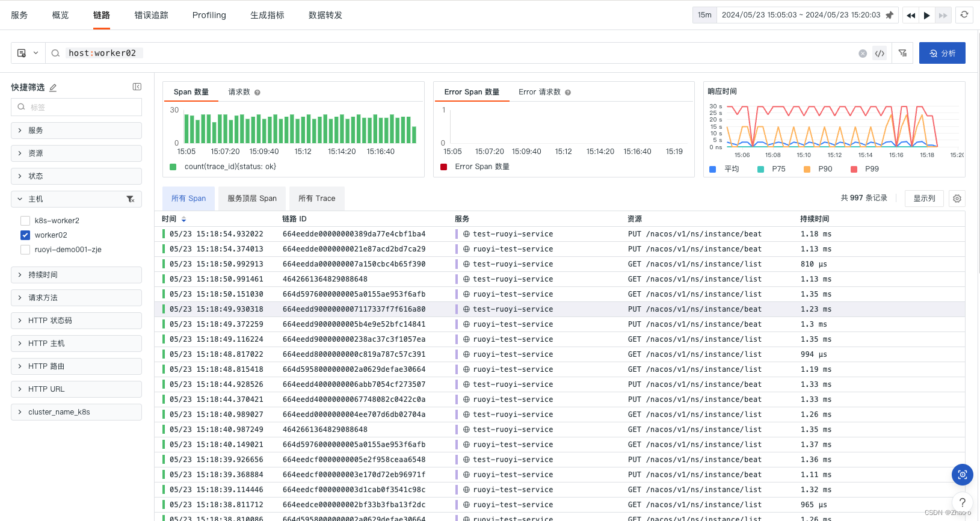Clear the search query text
Image resolution: width=980 pixels, height=521 pixels.
tap(863, 54)
